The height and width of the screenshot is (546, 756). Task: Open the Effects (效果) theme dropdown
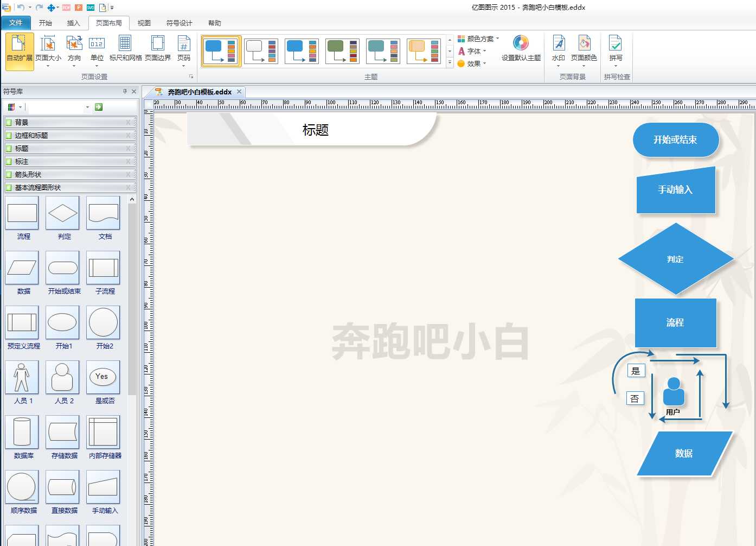click(x=472, y=64)
